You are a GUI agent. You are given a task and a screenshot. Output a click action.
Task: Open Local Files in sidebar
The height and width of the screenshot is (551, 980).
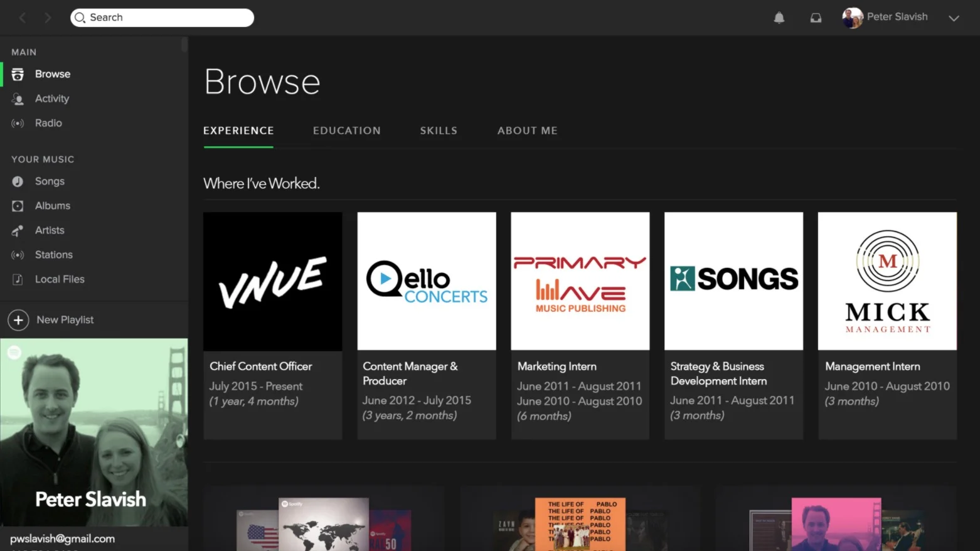(60, 279)
